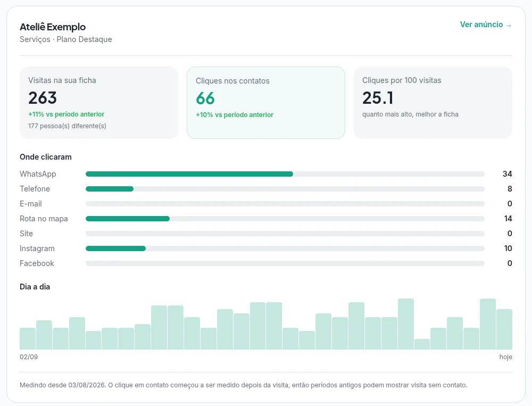Click the empty Facebook progress bar
The width and height of the screenshot is (532, 406).
[x=285, y=263]
